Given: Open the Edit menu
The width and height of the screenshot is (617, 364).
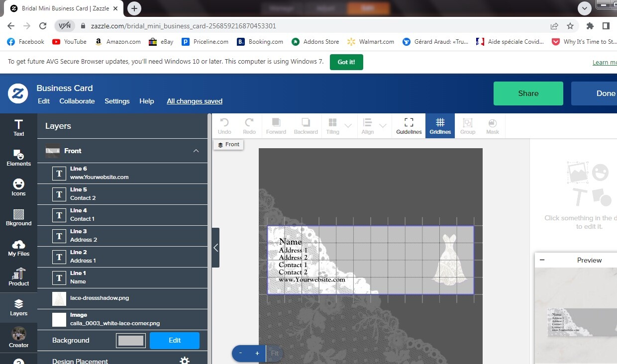Looking at the screenshot, I should pos(44,101).
